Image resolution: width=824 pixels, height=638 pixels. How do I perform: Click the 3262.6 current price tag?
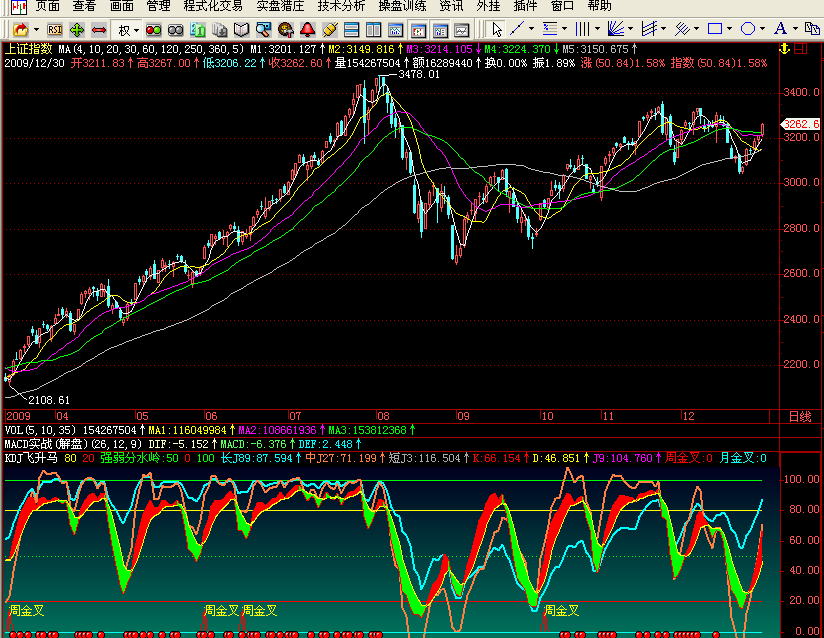800,124
